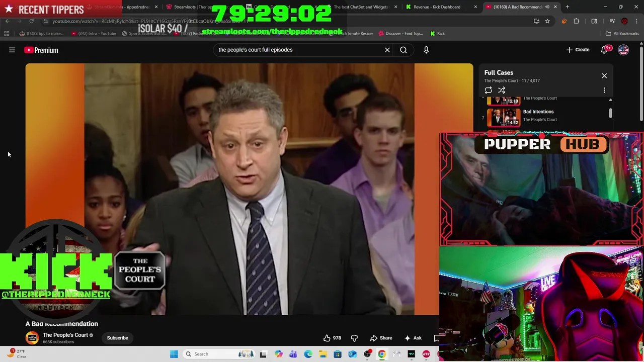Viewport: 644px width, 362px height.
Task: Open Outlook from the taskbar
Action: click(x=352, y=354)
